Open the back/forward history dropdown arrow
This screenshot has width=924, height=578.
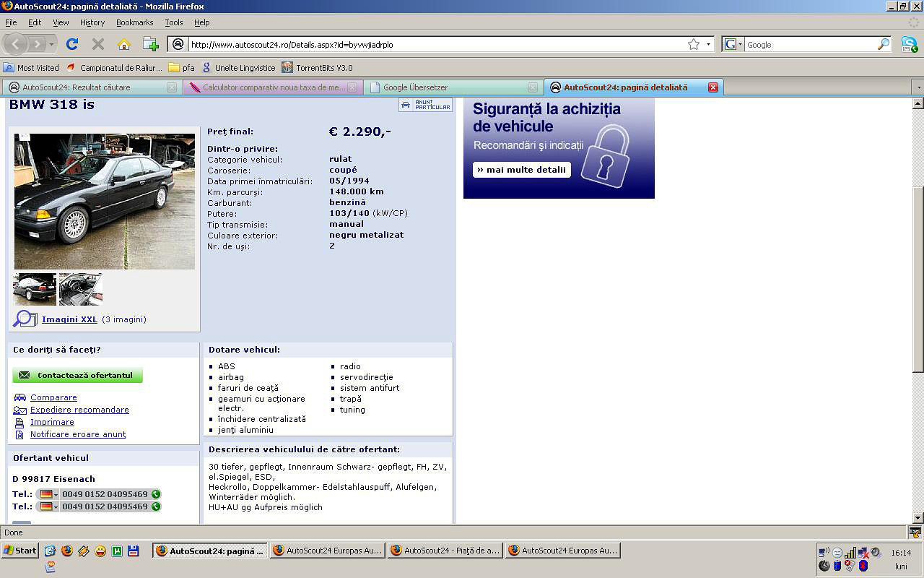tap(52, 44)
